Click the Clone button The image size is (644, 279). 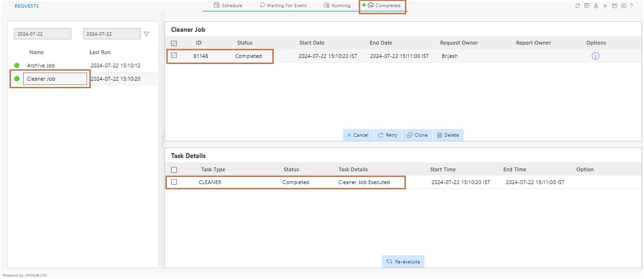point(417,135)
